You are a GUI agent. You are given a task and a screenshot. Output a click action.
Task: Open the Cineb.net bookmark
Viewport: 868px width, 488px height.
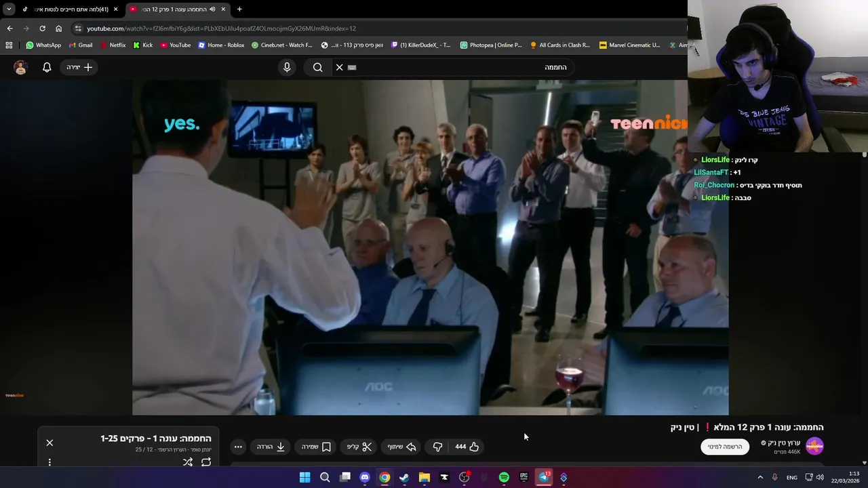[282, 45]
